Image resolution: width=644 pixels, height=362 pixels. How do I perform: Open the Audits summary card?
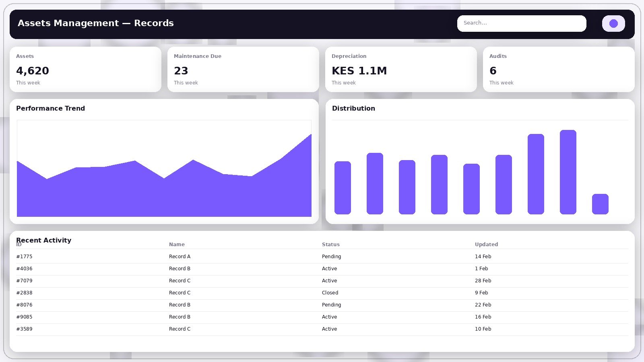click(x=559, y=69)
